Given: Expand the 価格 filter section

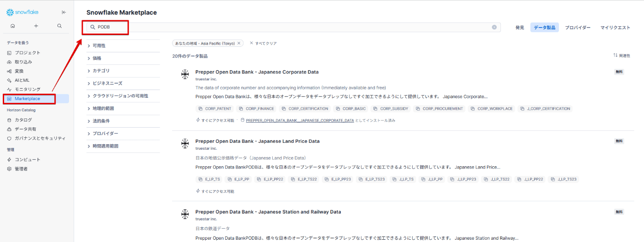Looking at the screenshot, I should click(97, 58).
